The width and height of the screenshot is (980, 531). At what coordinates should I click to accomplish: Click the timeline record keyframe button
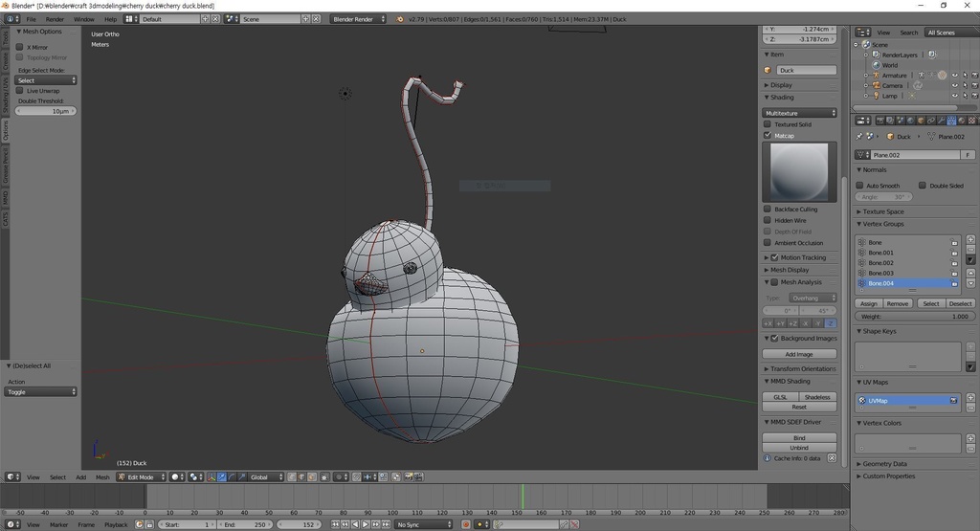pyautogui.click(x=466, y=524)
